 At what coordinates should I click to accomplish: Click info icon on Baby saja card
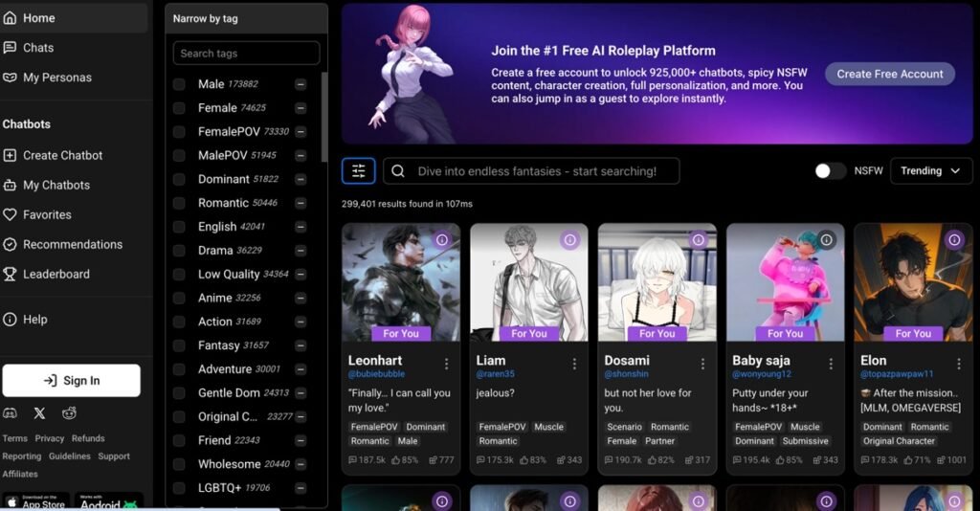pyautogui.click(x=826, y=240)
